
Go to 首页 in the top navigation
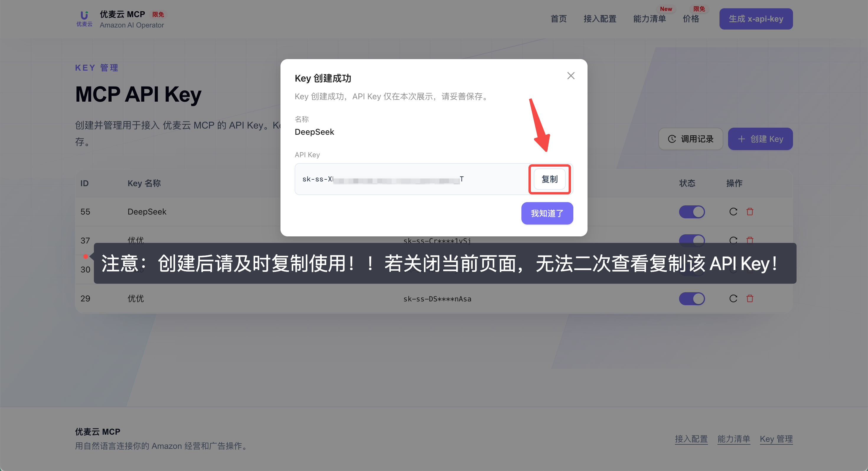click(558, 19)
